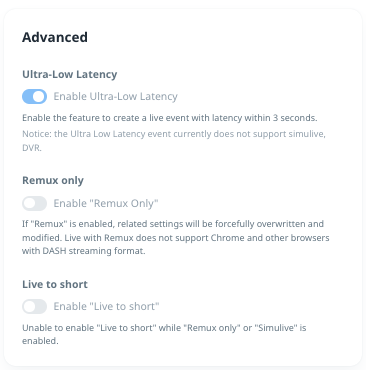Click the Enable "Live to short" label text

tap(106, 306)
